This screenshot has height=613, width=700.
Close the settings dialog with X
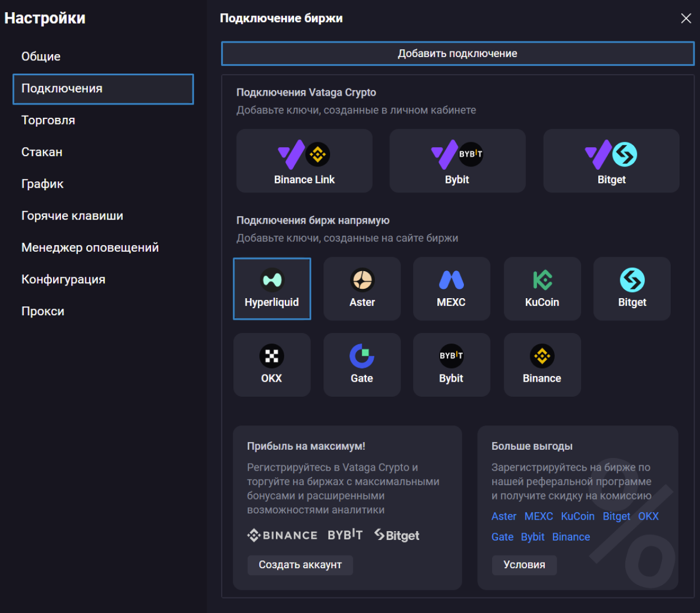(686, 18)
